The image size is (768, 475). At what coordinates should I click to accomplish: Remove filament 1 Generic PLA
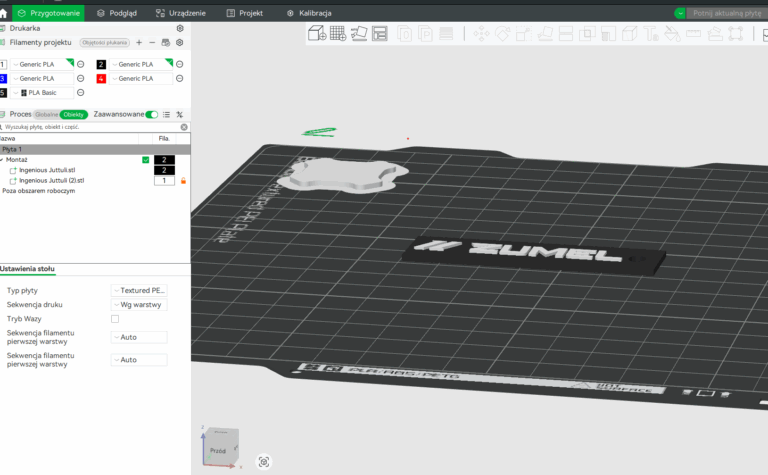pyautogui.click(x=81, y=64)
